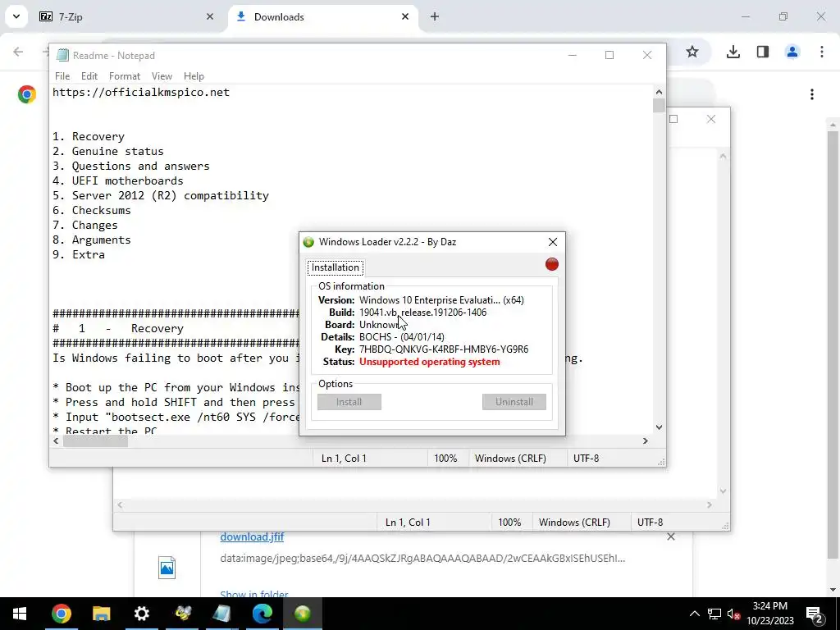Open Notepad View menu
Image resolution: width=840 pixels, height=630 pixels.
coord(162,76)
